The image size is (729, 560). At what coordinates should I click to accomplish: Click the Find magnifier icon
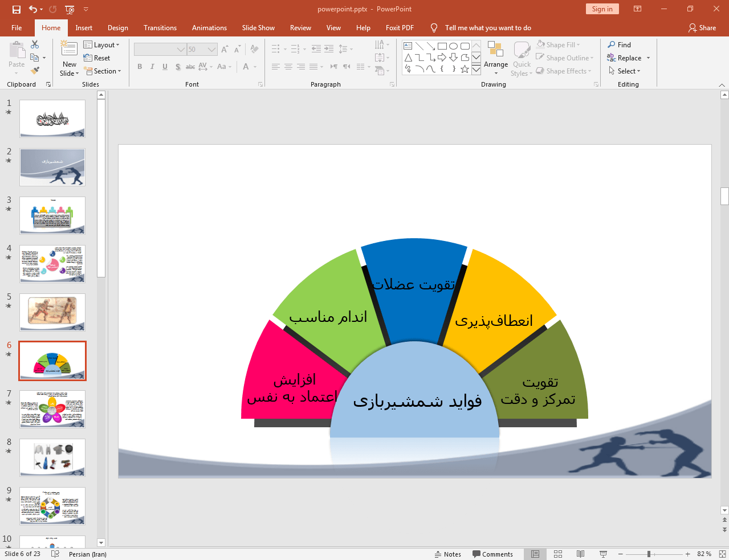[x=612, y=45]
